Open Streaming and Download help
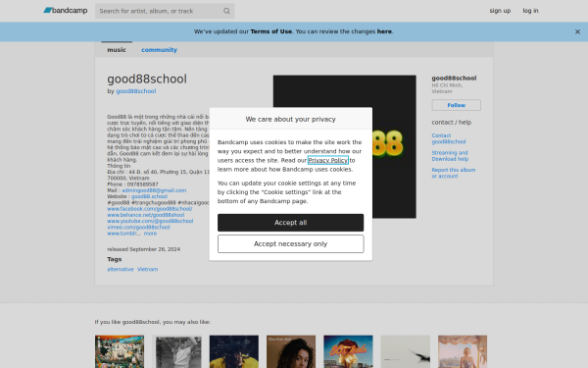 (x=450, y=156)
